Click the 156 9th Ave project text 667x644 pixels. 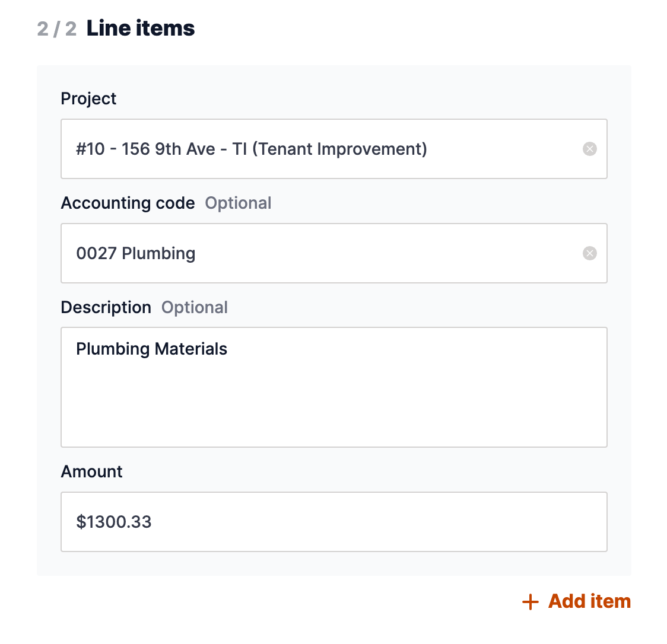click(x=169, y=149)
